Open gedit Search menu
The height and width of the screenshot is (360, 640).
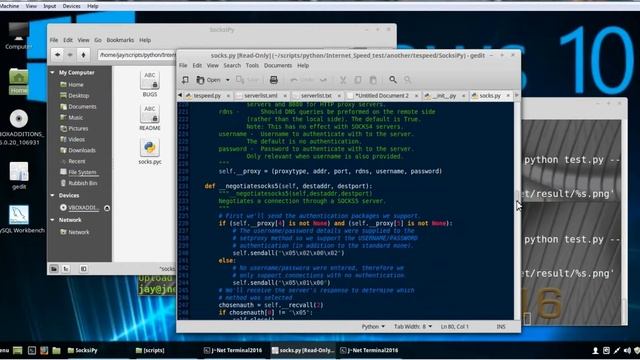[232, 65]
